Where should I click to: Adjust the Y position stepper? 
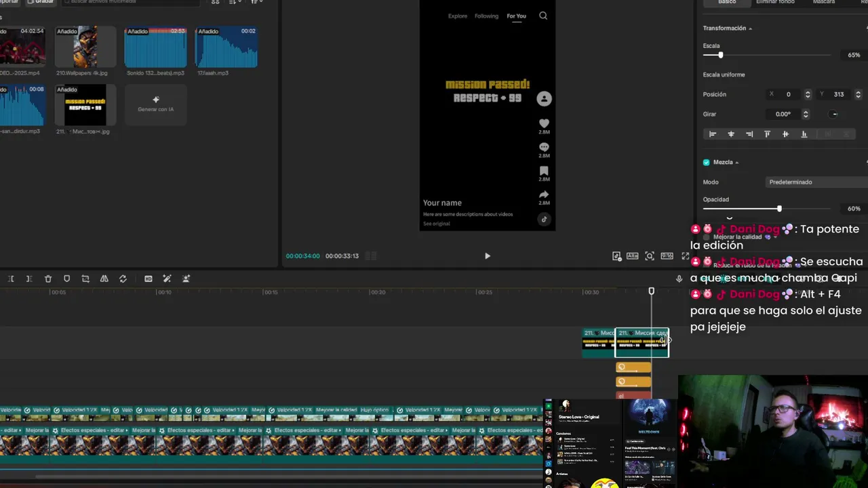(x=858, y=94)
